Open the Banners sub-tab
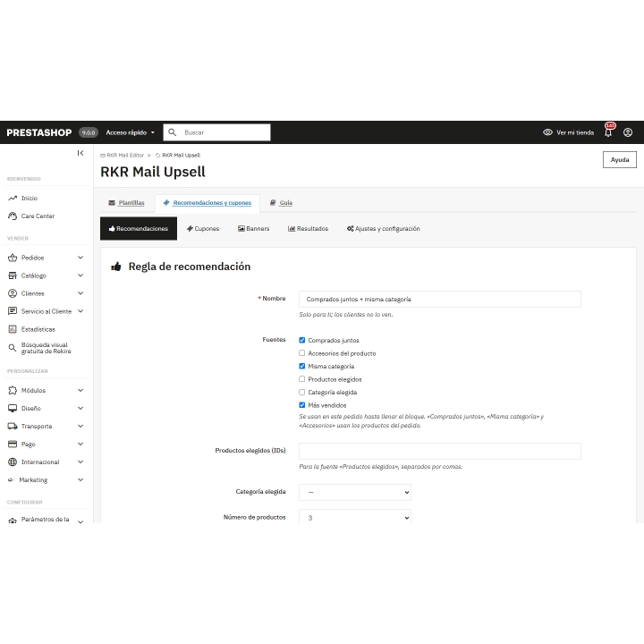This screenshot has width=644, height=644. click(254, 228)
